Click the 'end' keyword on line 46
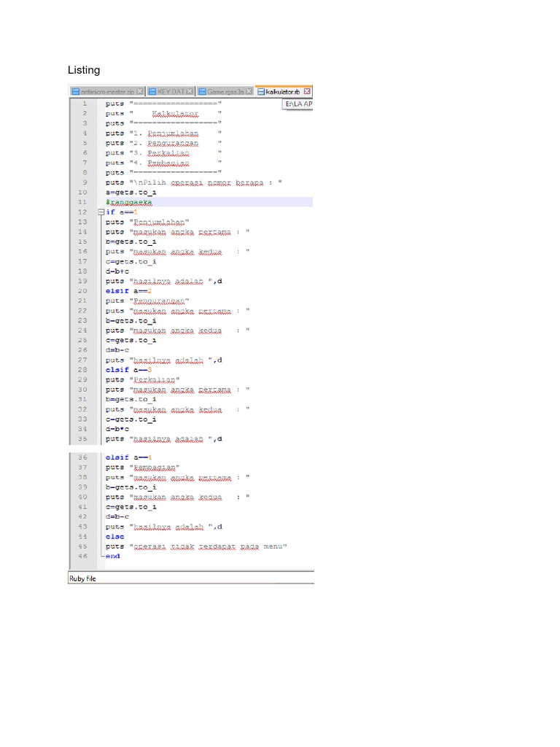 point(113,556)
